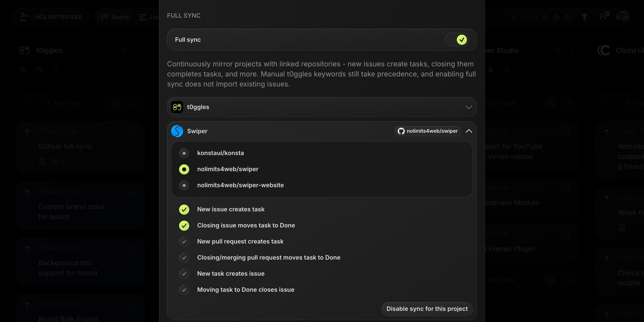Open Custom brand color for board card
The image size is (644, 322).
point(80,206)
